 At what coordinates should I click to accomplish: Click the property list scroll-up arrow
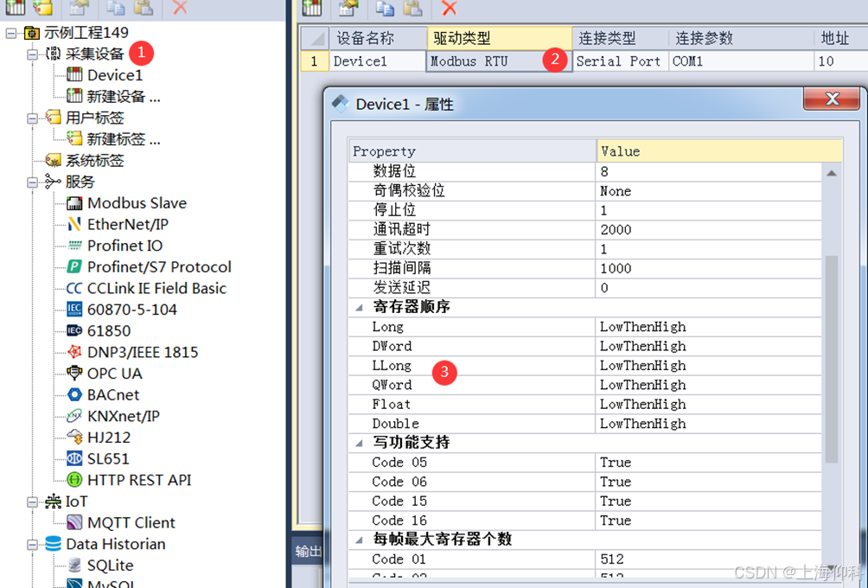[x=832, y=173]
